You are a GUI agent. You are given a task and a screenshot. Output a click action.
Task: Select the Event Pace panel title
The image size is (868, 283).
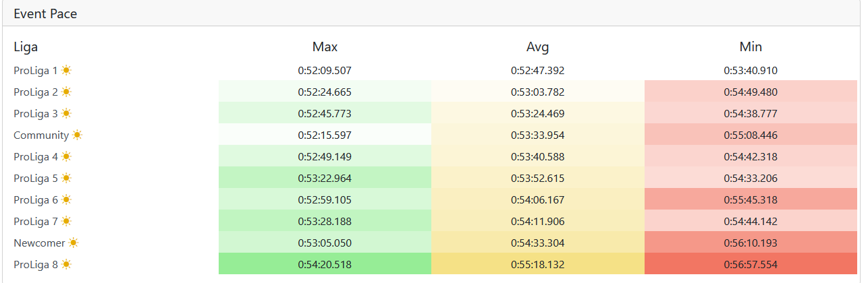[45, 13]
